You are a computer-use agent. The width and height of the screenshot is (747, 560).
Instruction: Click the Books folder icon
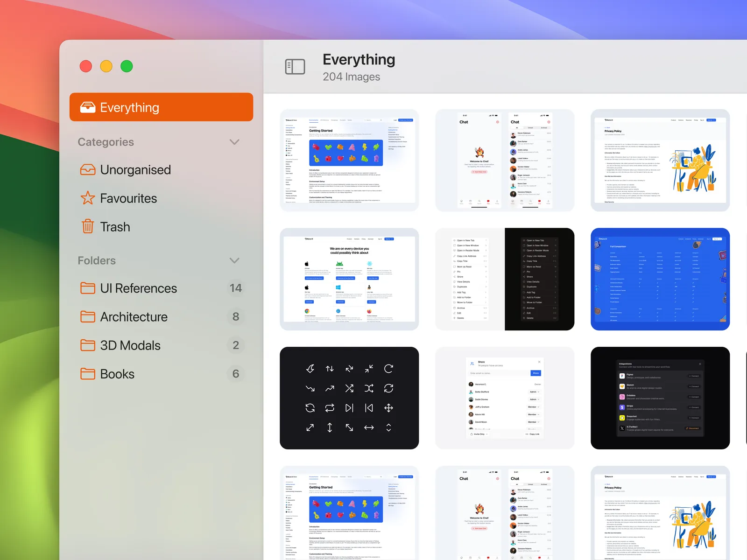point(88,374)
